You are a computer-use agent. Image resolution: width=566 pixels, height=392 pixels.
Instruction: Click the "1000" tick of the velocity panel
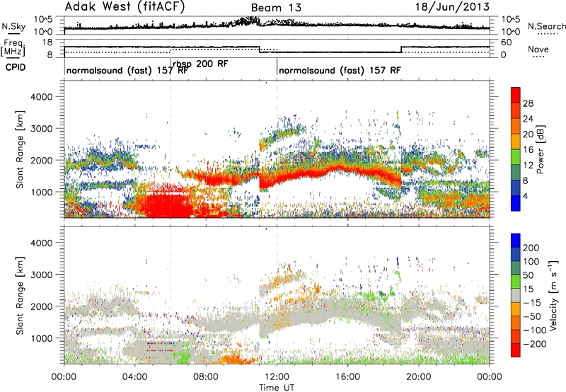pos(41,338)
